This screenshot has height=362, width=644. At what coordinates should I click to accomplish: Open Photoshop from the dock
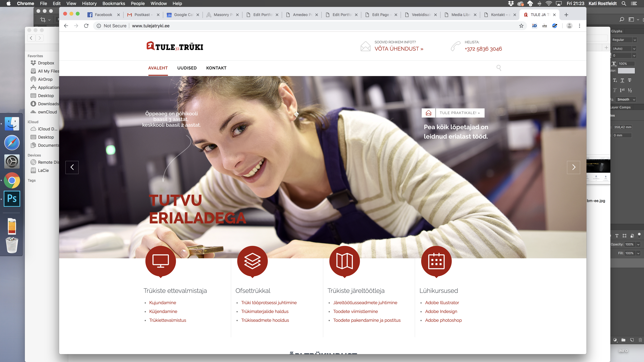[12, 199]
